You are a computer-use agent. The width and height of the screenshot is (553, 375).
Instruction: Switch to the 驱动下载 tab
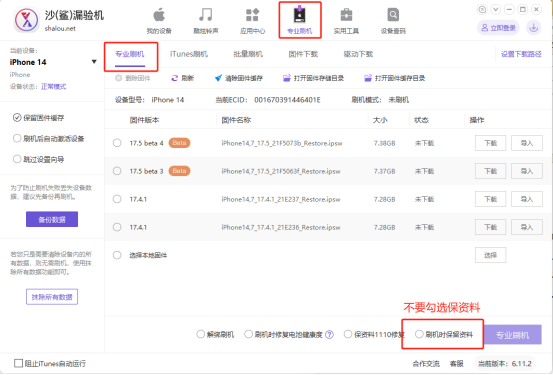358,54
